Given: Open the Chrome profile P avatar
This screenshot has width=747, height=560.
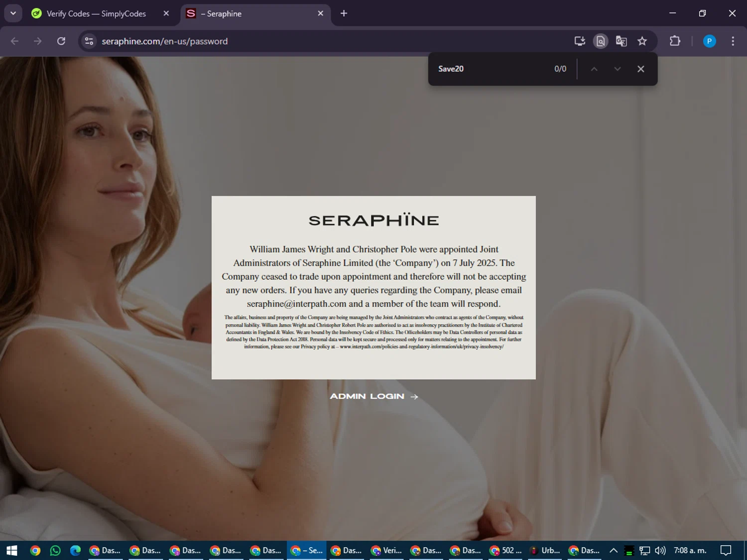Looking at the screenshot, I should (709, 41).
